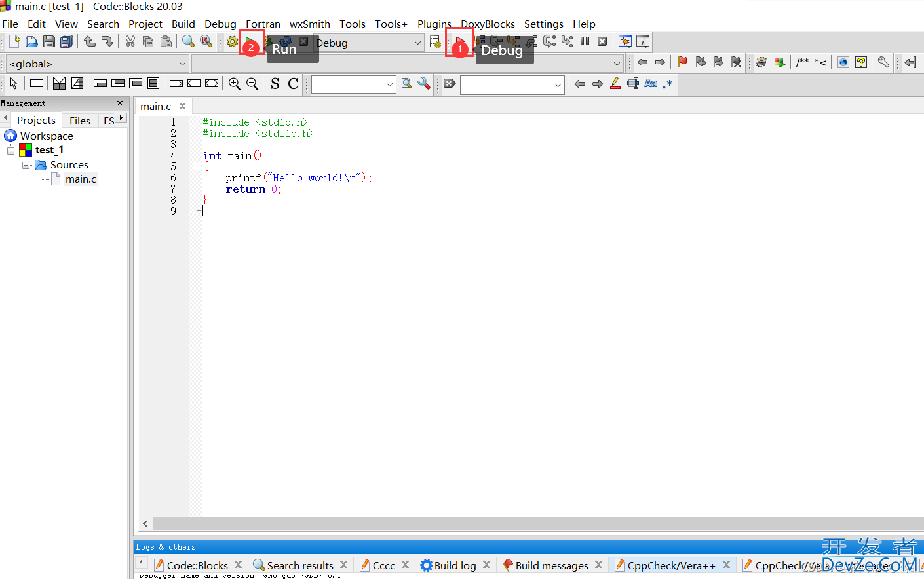
Task: Open the Settings menu
Action: coord(544,24)
